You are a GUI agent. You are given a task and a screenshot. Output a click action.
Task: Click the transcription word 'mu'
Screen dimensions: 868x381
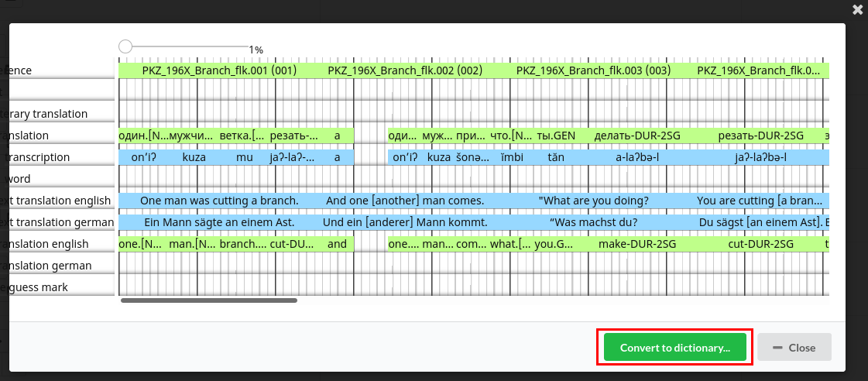(244, 157)
